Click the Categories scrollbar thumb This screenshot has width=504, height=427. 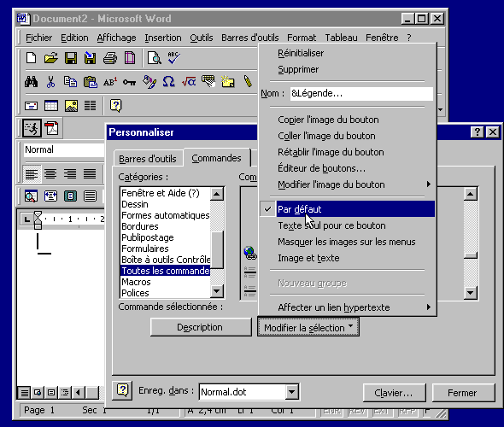(217, 249)
